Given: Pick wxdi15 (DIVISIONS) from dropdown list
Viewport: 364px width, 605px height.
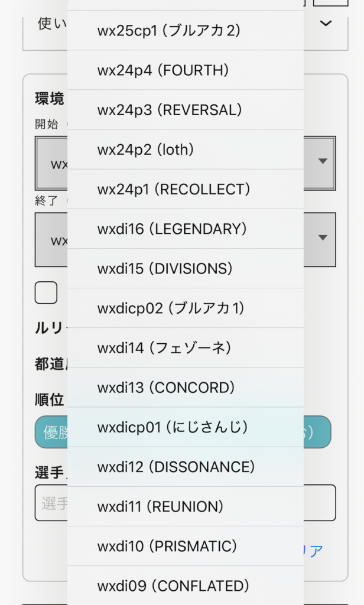Looking at the screenshot, I should click(185, 269).
